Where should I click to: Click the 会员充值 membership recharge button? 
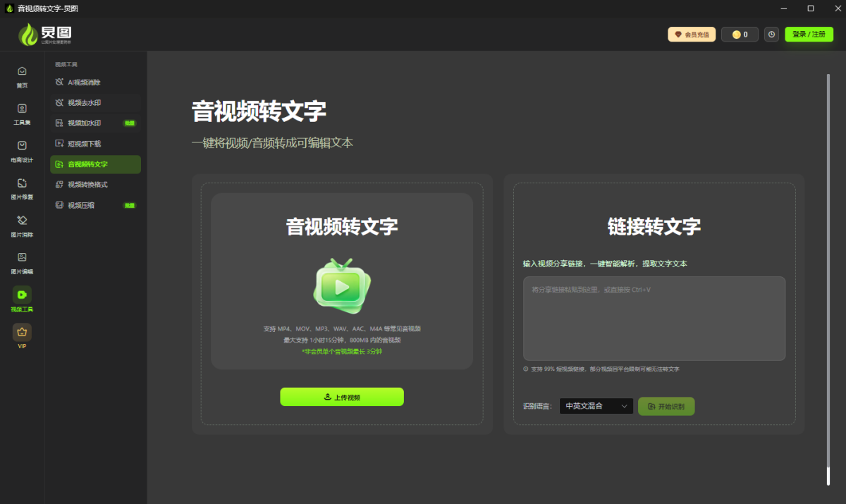(692, 35)
